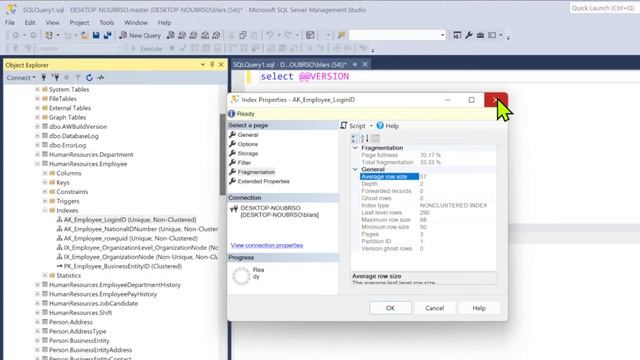Viewport: 640px width, 360px height.
Task: Click the Categorized view icon in property grid
Action: point(354,138)
